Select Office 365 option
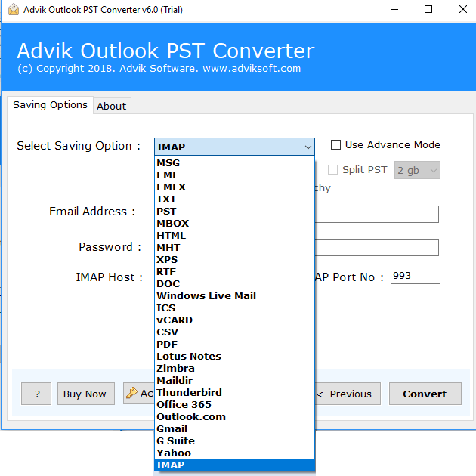Image resolution: width=476 pixels, height=476 pixels. click(234, 405)
